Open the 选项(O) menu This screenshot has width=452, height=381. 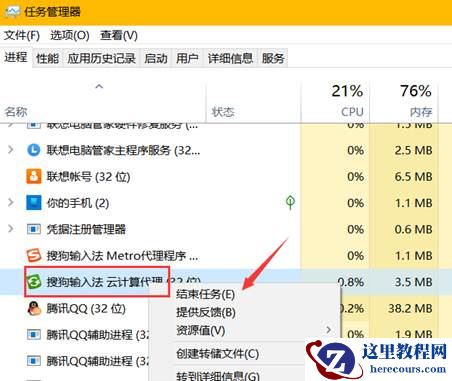click(x=70, y=35)
